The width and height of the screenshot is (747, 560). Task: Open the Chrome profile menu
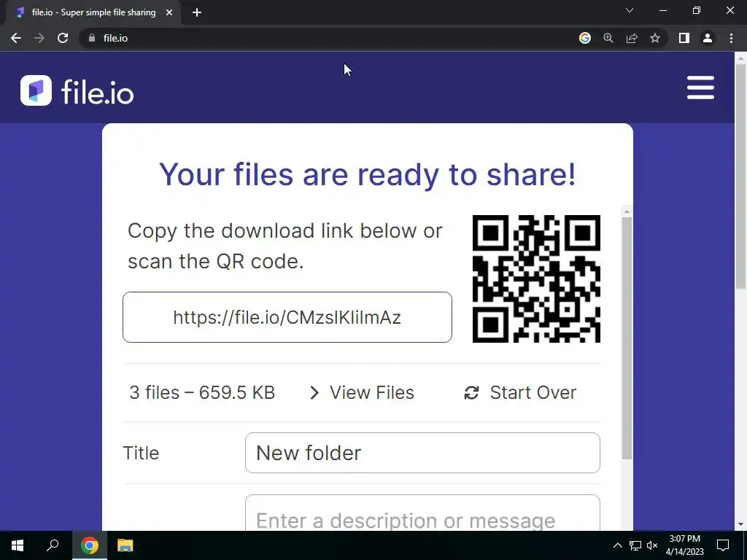pos(708,38)
